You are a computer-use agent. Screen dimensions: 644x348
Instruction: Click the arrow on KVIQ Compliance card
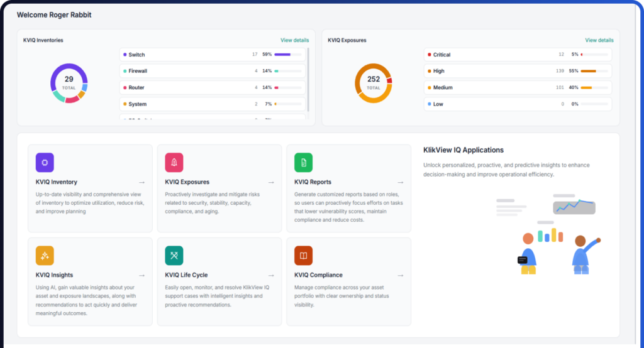pos(401,275)
